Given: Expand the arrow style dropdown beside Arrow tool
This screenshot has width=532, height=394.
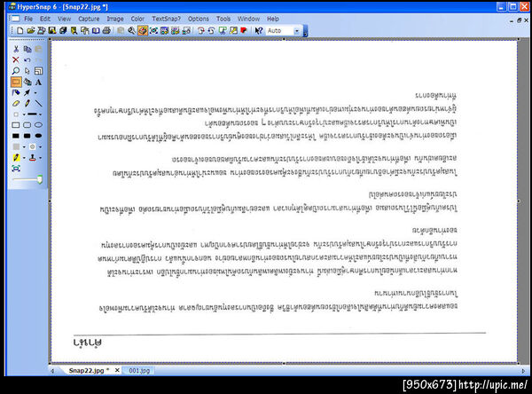Looking at the screenshot, I should [x=35, y=92].
